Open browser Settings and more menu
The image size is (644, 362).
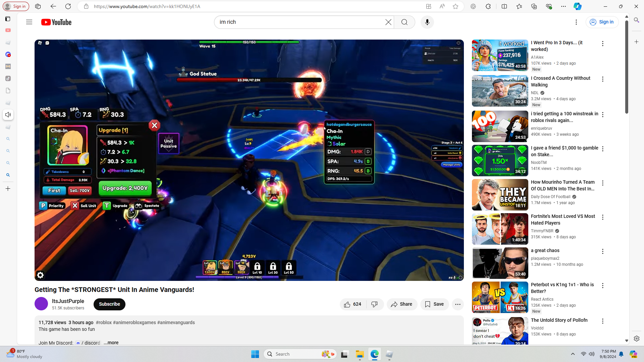[x=563, y=6]
